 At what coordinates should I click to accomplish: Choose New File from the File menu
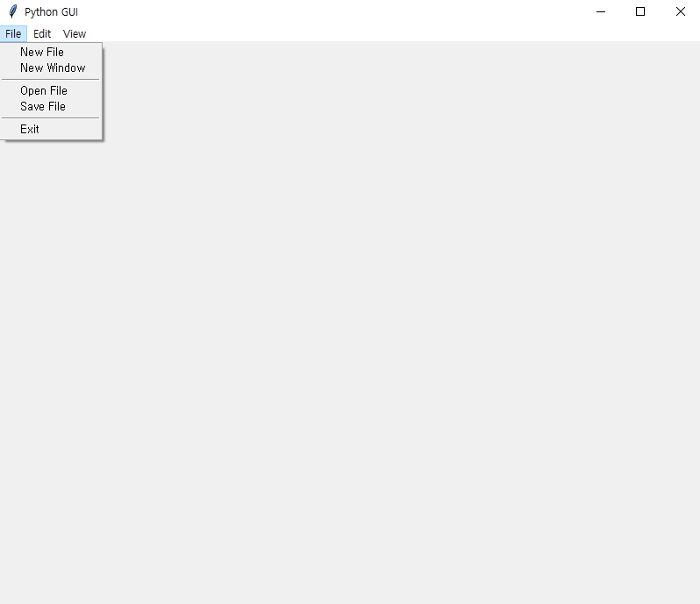coord(52,53)
